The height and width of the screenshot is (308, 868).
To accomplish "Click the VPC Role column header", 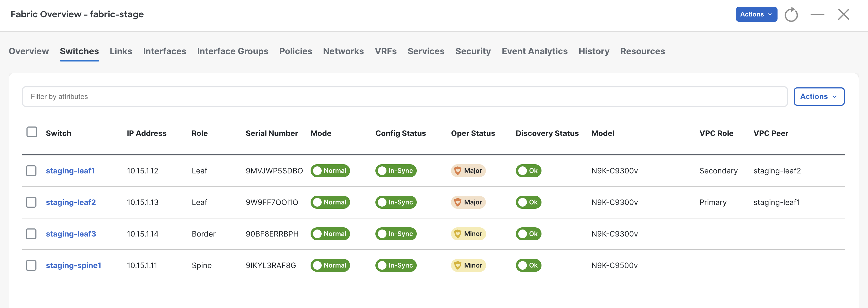I will click(x=716, y=133).
